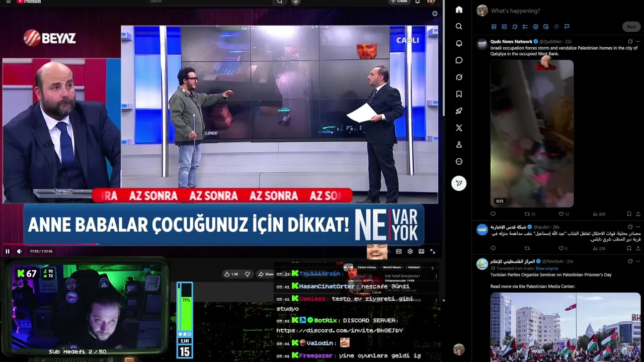Click the white compose post feather button

click(x=459, y=184)
